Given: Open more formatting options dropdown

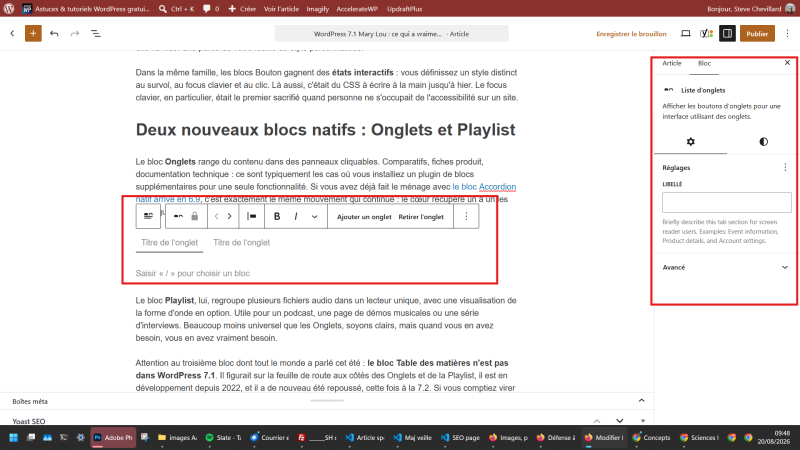Looking at the screenshot, I should point(314,216).
